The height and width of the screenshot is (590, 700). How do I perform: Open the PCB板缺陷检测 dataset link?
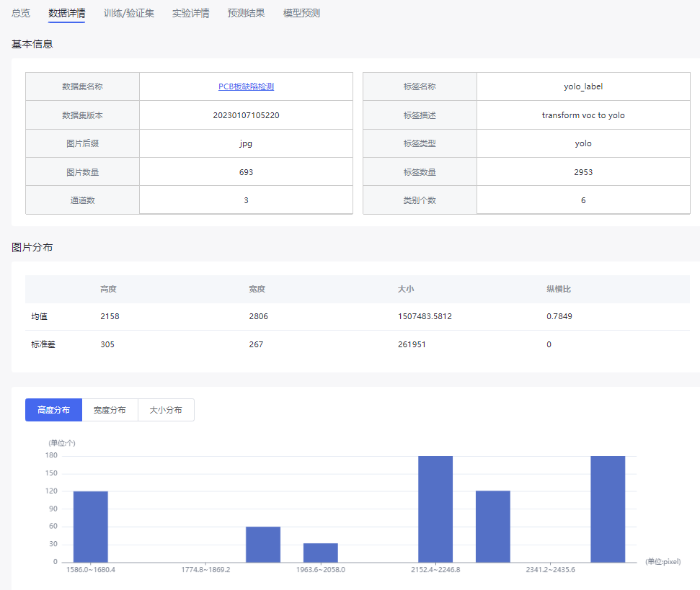[246, 86]
